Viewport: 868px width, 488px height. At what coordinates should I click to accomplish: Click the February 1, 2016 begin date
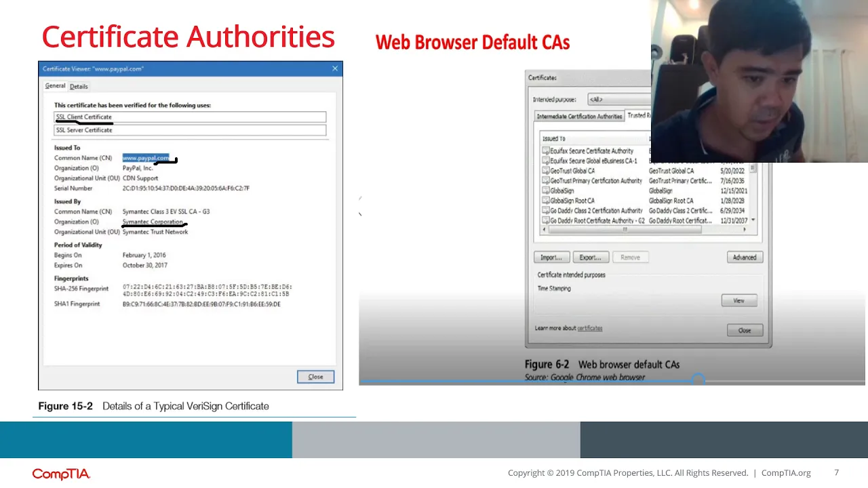click(144, 256)
